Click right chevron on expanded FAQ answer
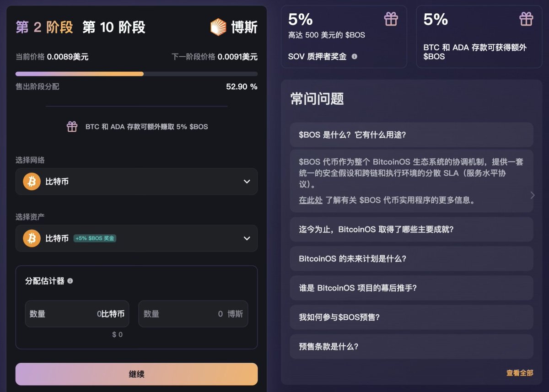This screenshot has height=392, width=549. coord(532,195)
